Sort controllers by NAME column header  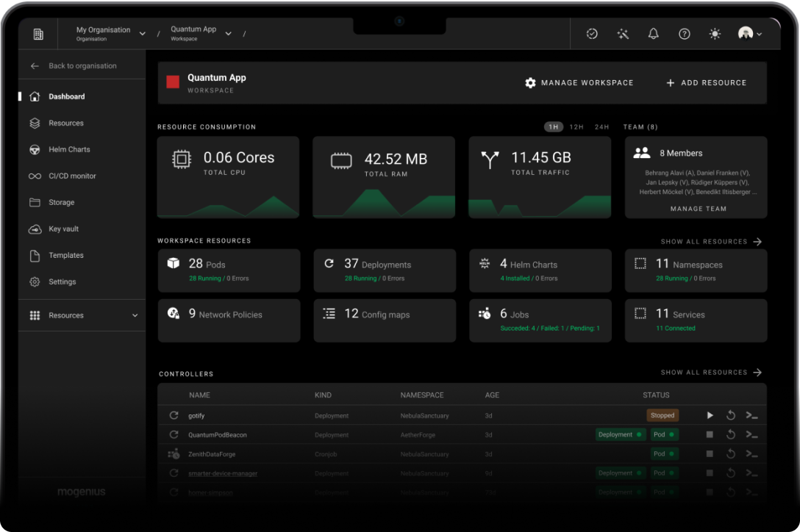coord(199,395)
